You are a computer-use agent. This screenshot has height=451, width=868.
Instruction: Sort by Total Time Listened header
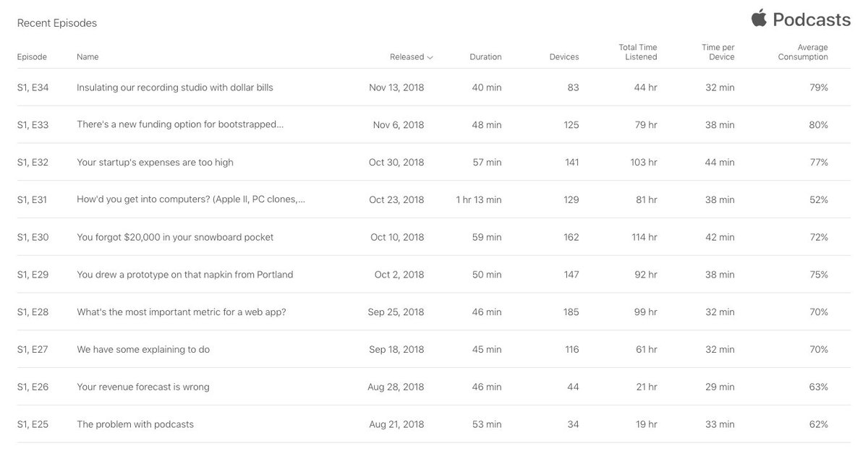pos(638,52)
